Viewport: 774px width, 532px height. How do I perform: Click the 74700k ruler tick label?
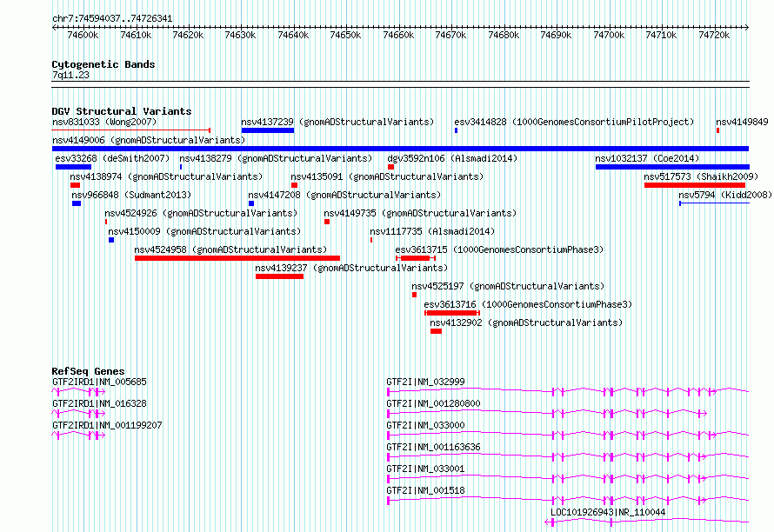coord(609,35)
